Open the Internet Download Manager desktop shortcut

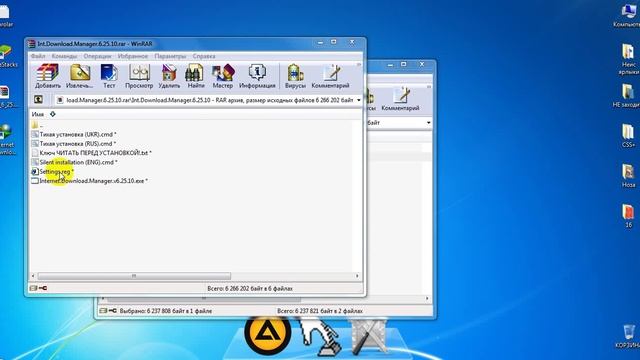[6, 139]
